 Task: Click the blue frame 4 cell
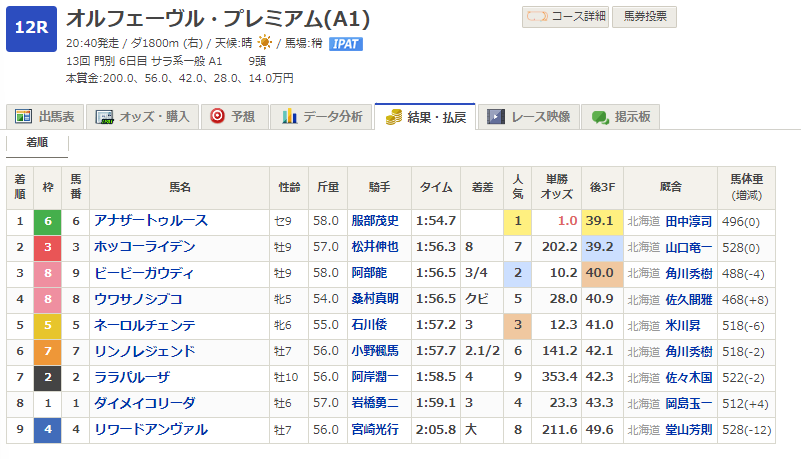pyautogui.click(x=48, y=430)
